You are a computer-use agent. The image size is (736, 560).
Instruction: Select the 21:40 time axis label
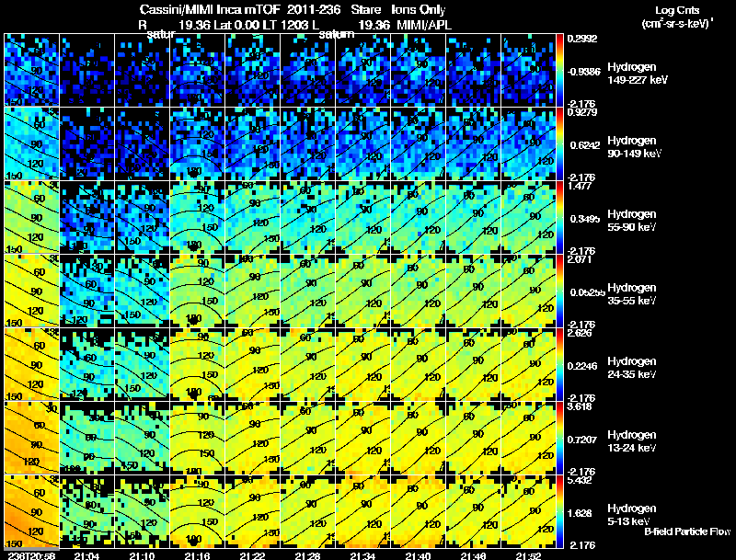pyautogui.click(x=419, y=555)
